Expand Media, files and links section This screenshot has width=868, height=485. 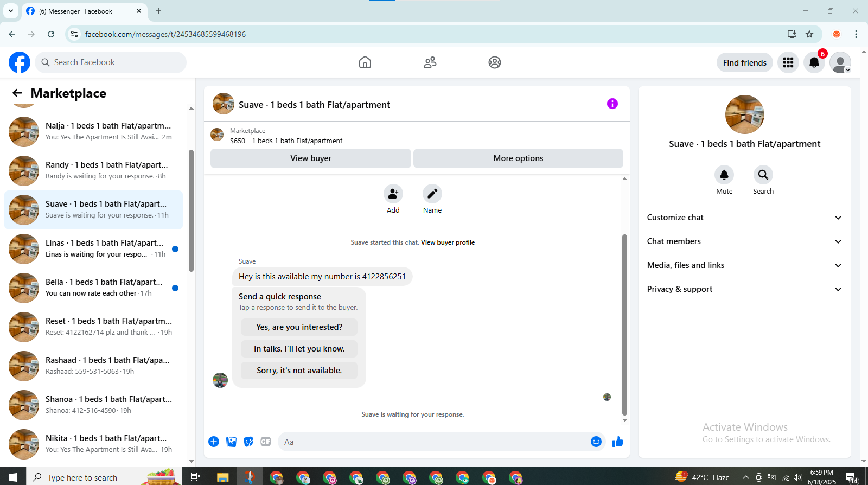coord(744,265)
